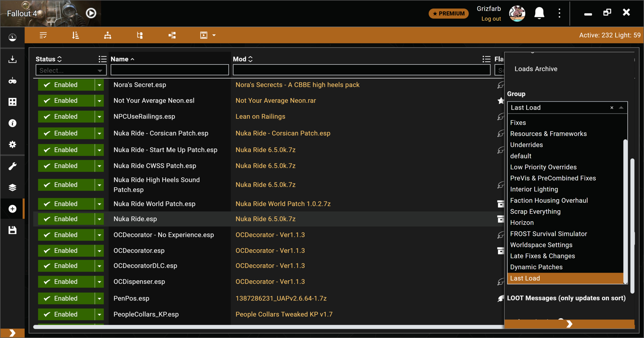644x338 pixels.
Task: Sort by the Mod column header
Action: pos(243,59)
